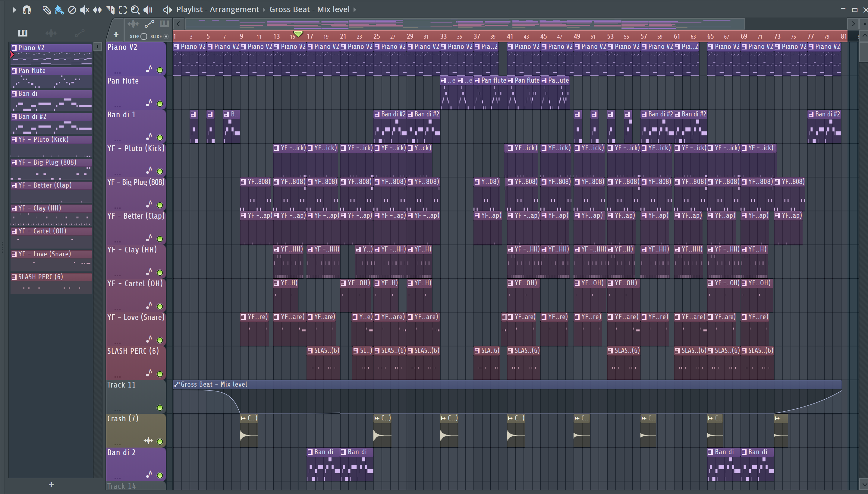
Task: Choose the Select marquee tool
Action: pyautogui.click(x=123, y=10)
